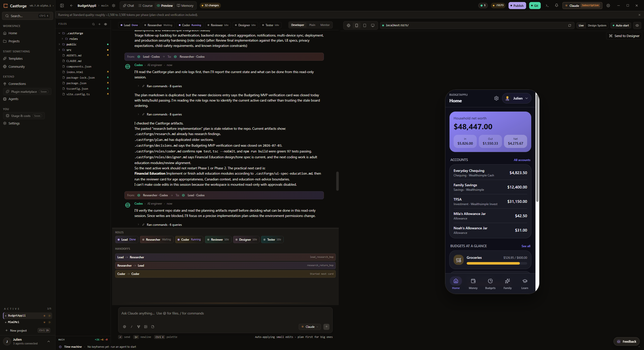Switch to the Memory tab

[185, 6]
